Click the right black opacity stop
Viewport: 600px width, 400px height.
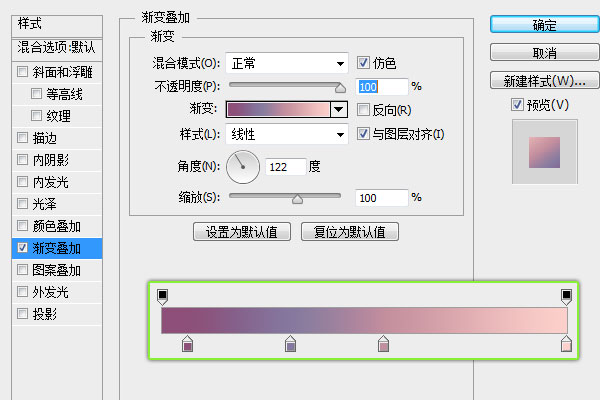[x=566, y=296]
